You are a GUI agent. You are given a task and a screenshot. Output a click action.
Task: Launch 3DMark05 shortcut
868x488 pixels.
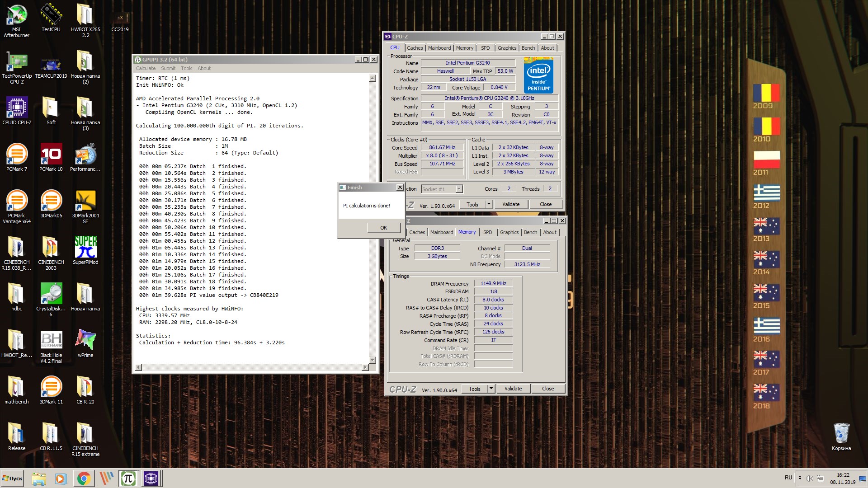coord(51,204)
